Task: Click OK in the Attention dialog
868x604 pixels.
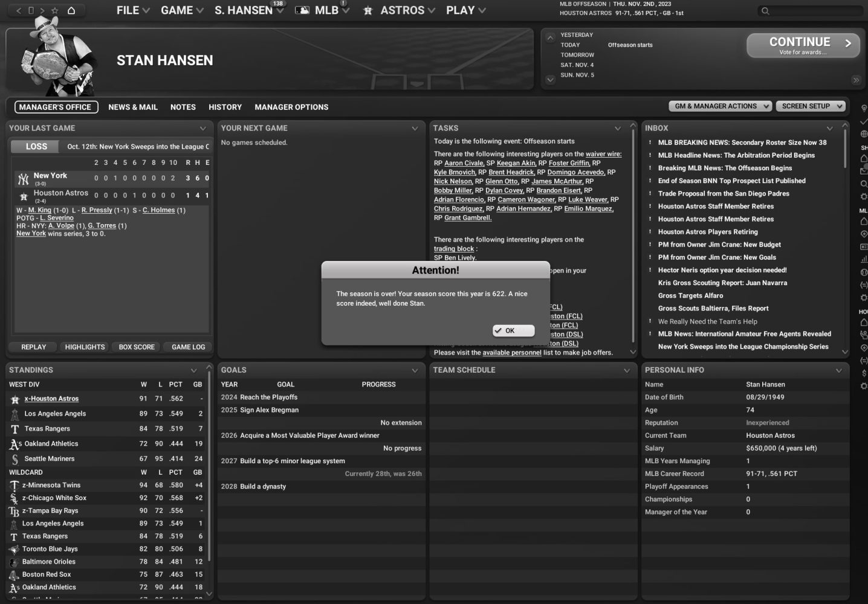Action: tap(513, 330)
